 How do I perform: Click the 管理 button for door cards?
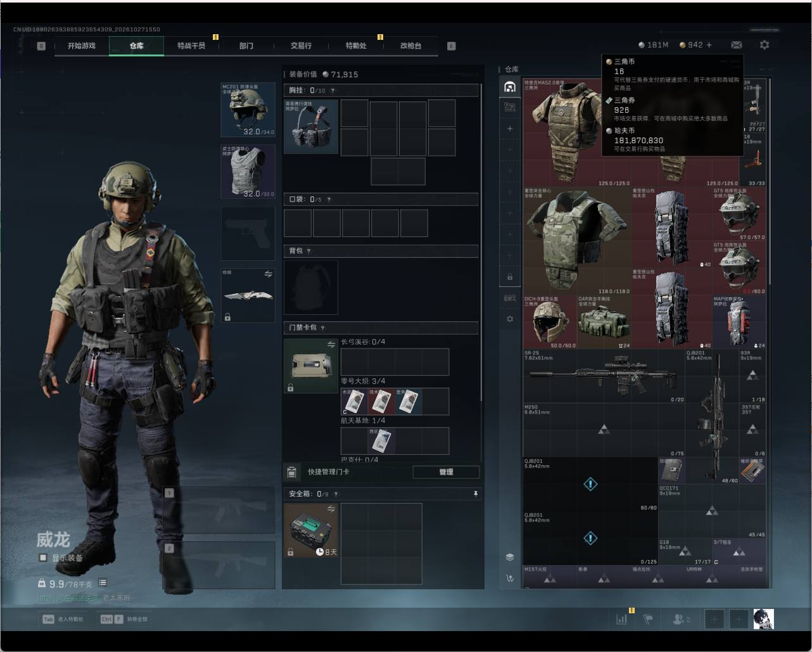pyautogui.click(x=446, y=472)
